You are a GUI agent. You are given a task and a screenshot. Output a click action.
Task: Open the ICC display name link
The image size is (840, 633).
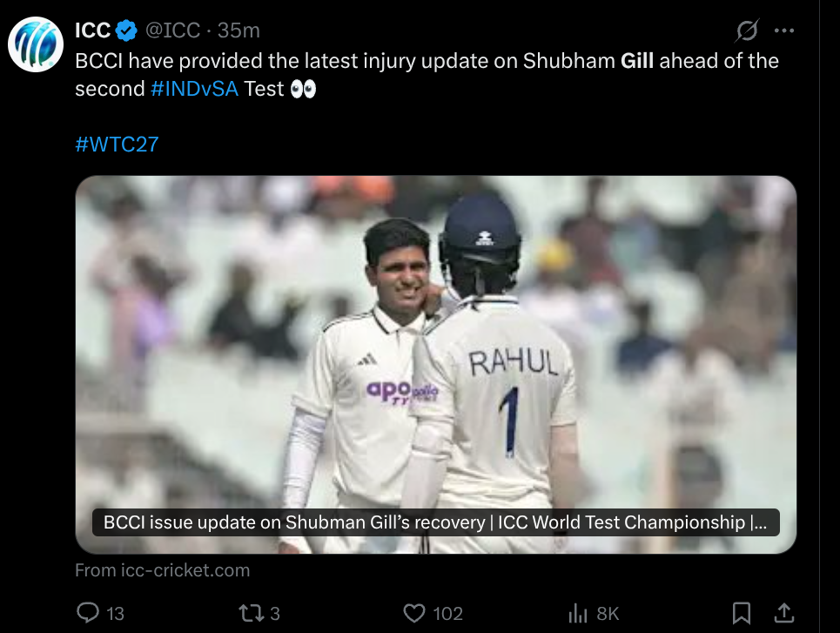[92, 31]
